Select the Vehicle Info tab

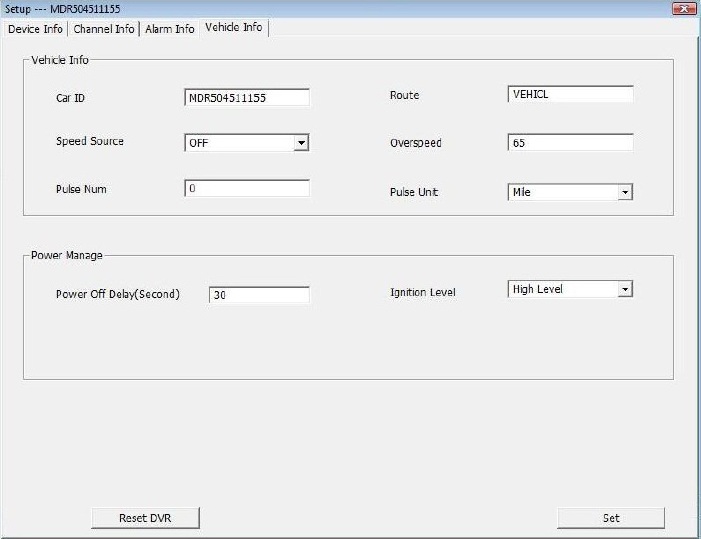(234, 27)
